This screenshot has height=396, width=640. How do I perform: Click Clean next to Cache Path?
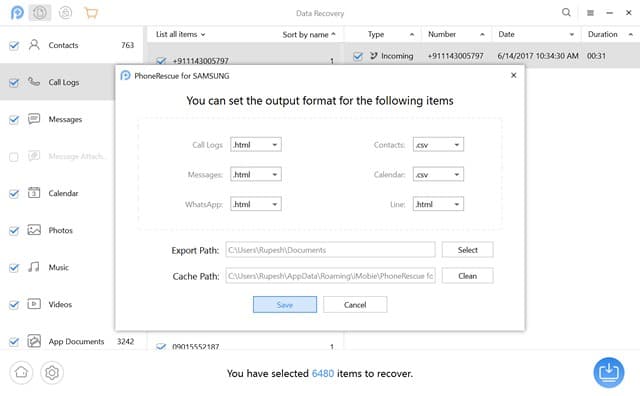coord(467,276)
